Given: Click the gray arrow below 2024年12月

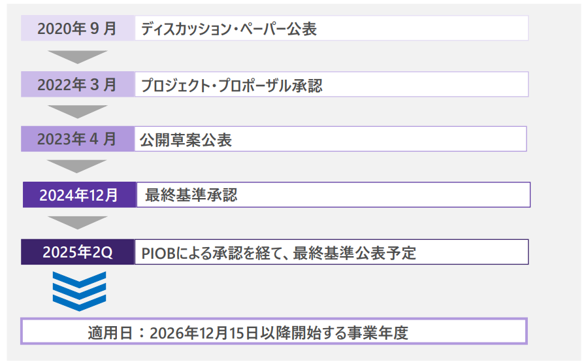Looking at the screenshot, I should (x=77, y=223).
